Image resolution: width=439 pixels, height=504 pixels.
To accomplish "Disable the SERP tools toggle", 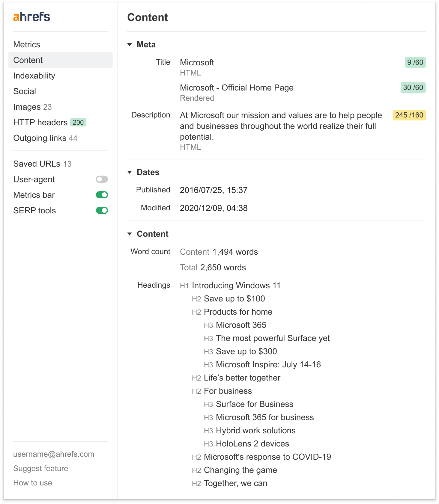I will click(x=102, y=210).
